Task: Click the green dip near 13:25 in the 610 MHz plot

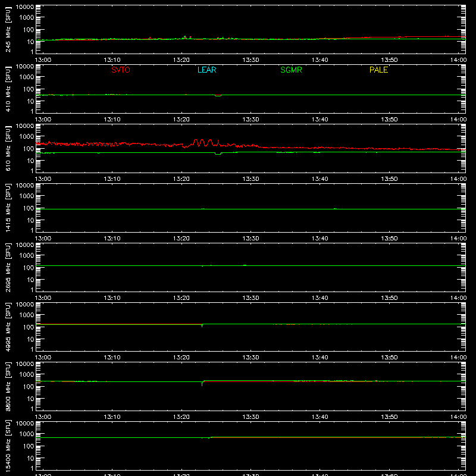Action: 218,154
